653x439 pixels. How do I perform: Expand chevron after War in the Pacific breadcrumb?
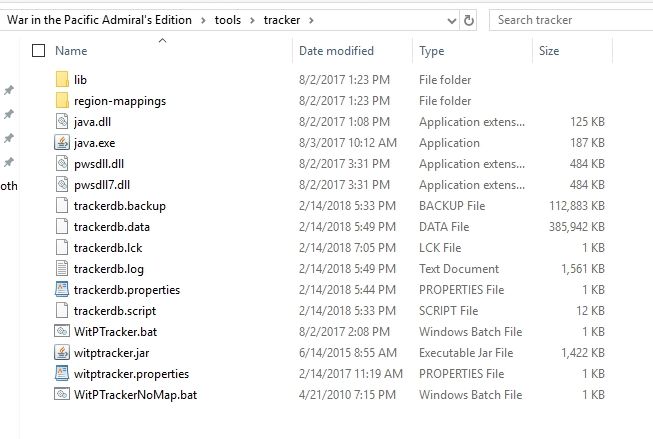[x=203, y=20]
